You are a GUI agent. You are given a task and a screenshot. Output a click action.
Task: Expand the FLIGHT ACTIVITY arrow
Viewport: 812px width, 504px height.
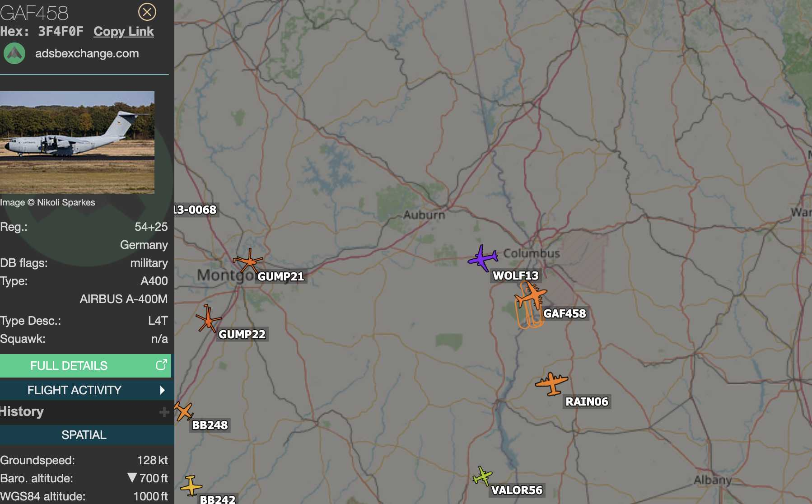click(162, 390)
